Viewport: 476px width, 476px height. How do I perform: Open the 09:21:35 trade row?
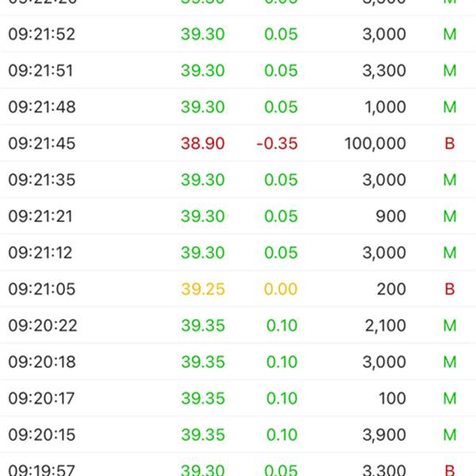(x=238, y=179)
